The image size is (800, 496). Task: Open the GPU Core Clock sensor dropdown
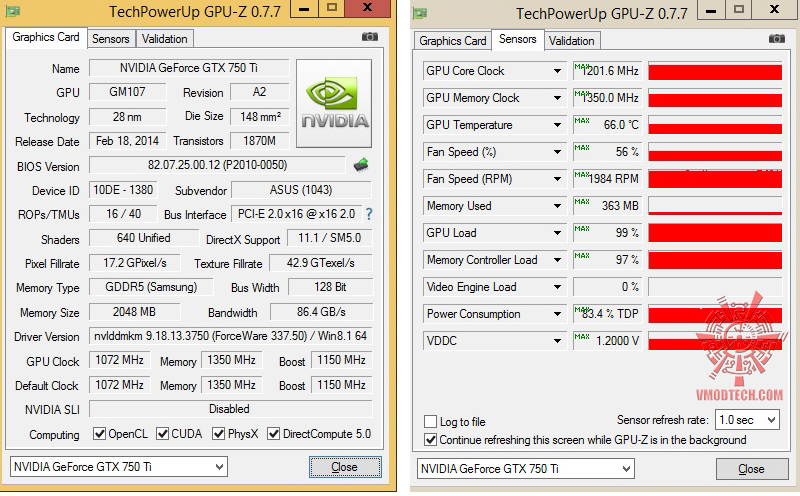(557, 71)
